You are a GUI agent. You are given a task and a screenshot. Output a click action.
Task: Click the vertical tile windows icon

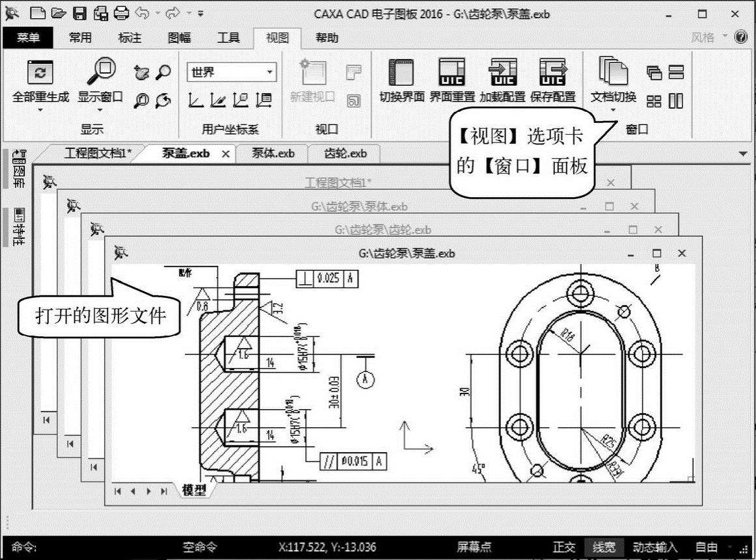click(x=676, y=101)
